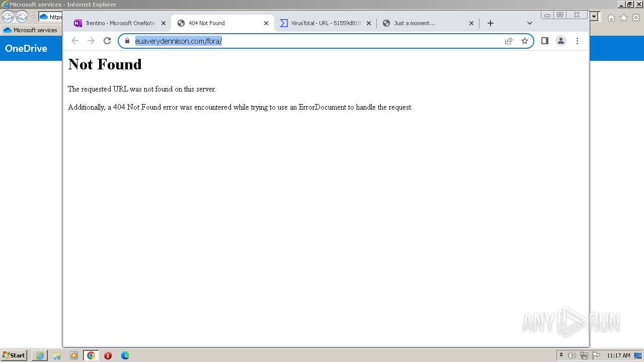Click Internet Explorer back button
The height and width of the screenshot is (362, 644).
point(8,17)
